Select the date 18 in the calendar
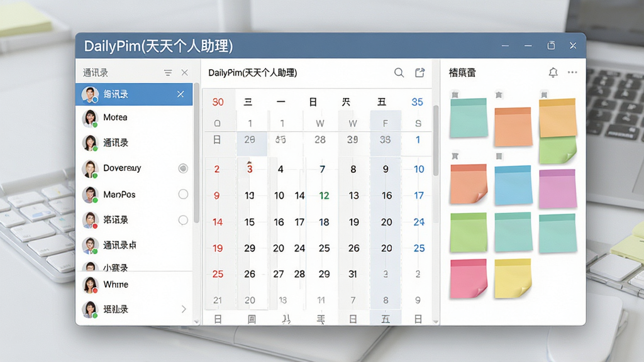 pyautogui.click(x=325, y=222)
